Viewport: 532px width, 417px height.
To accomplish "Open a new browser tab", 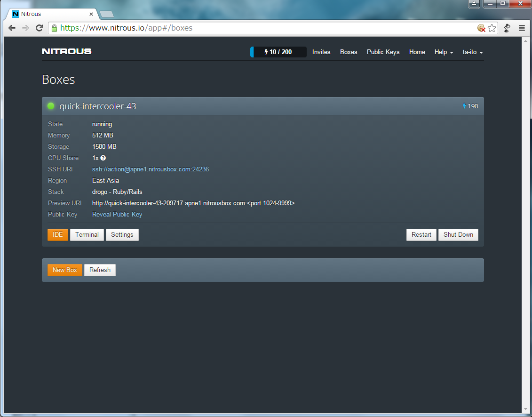I will coord(107,14).
